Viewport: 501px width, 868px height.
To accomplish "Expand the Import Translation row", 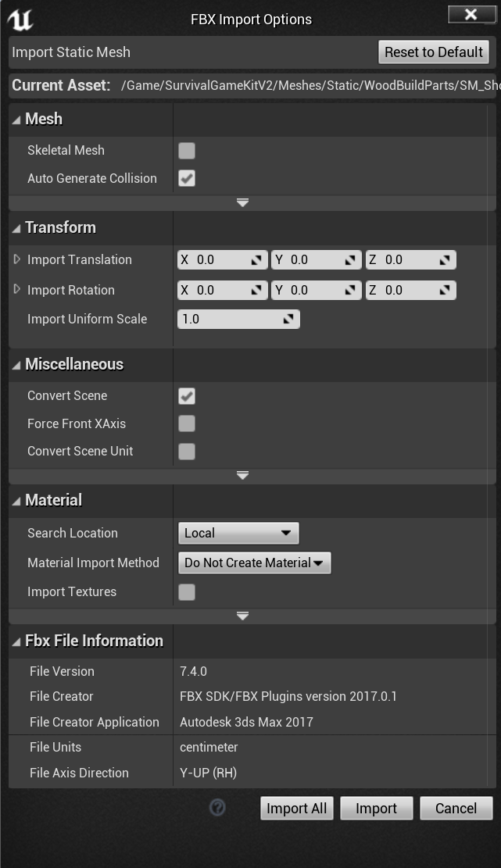I will pos(17,259).
